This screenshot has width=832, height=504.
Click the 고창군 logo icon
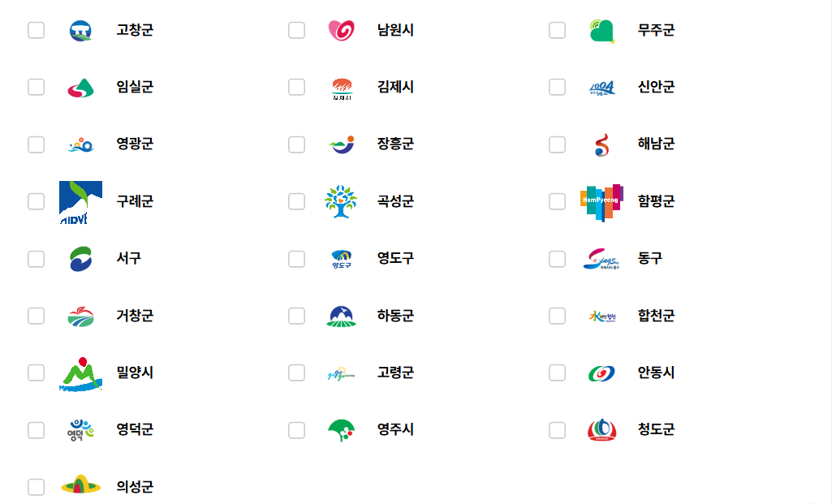[x=80, y=30]
